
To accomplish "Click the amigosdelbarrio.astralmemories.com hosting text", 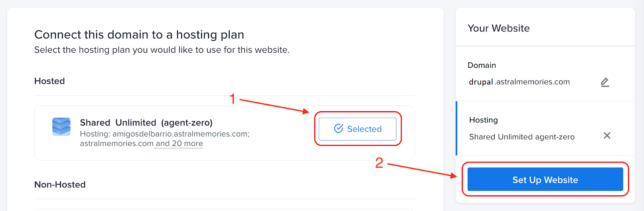I will 181,134.
